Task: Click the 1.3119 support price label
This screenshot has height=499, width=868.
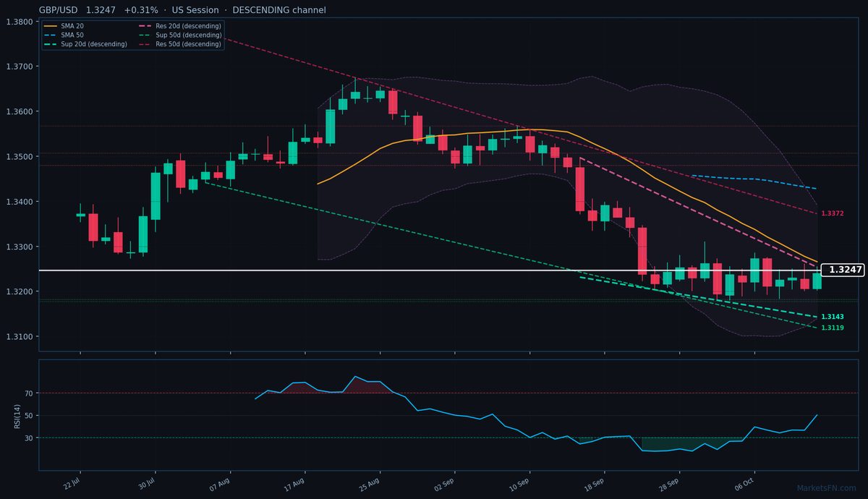Action: [833, 328]
